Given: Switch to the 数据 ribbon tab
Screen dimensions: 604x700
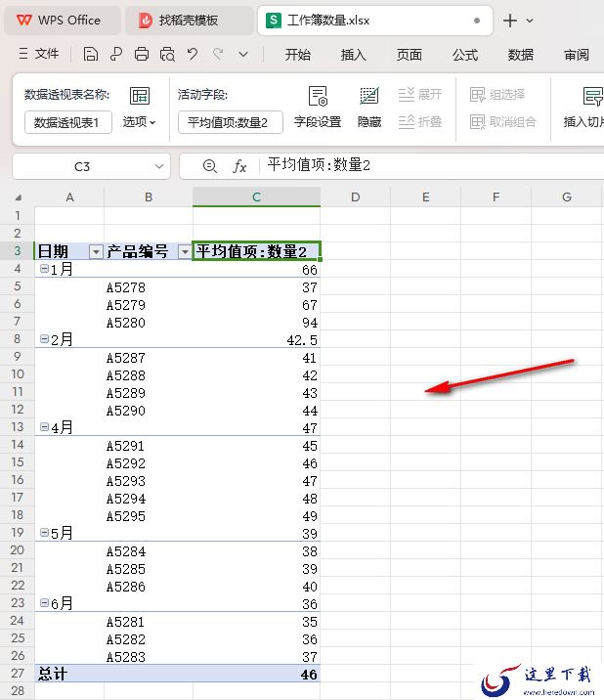Looking at the screenshot, I should click(x=521, y=55).
